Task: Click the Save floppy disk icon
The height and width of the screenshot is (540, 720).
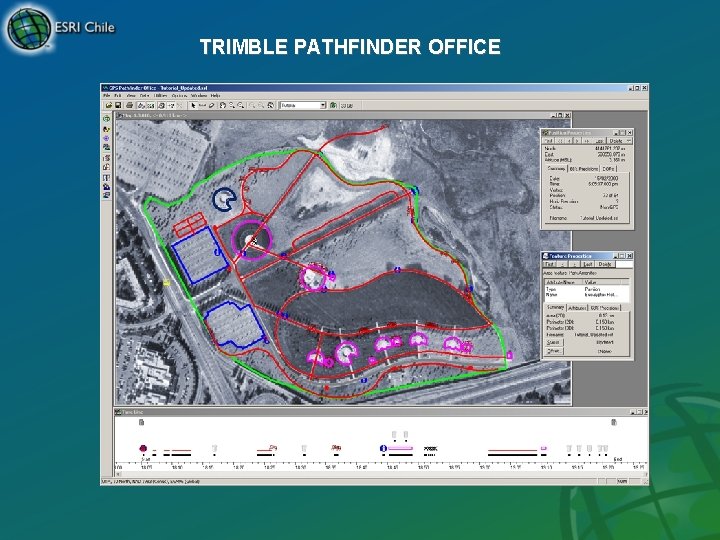Action: [x=118, y=106]
